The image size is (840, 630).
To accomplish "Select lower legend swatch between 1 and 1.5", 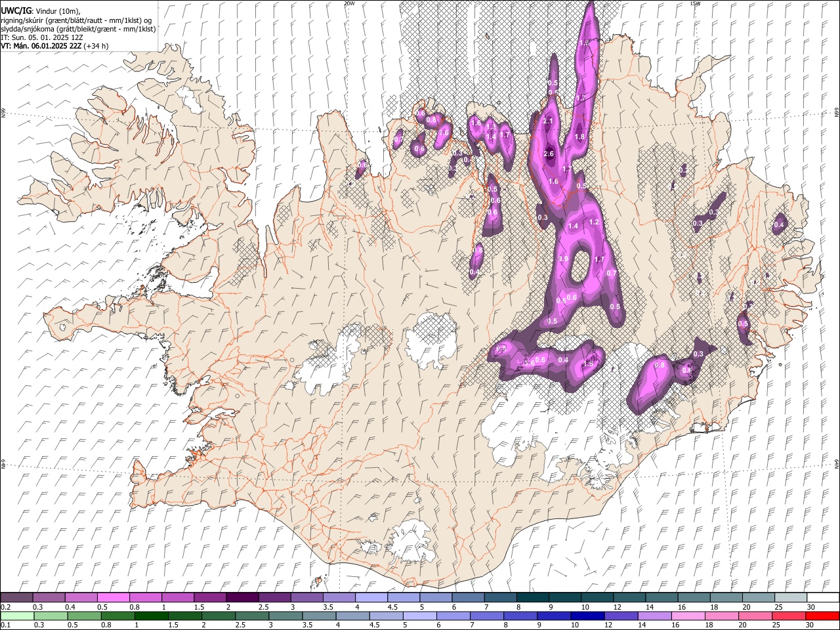I will (x=152, y=616).
